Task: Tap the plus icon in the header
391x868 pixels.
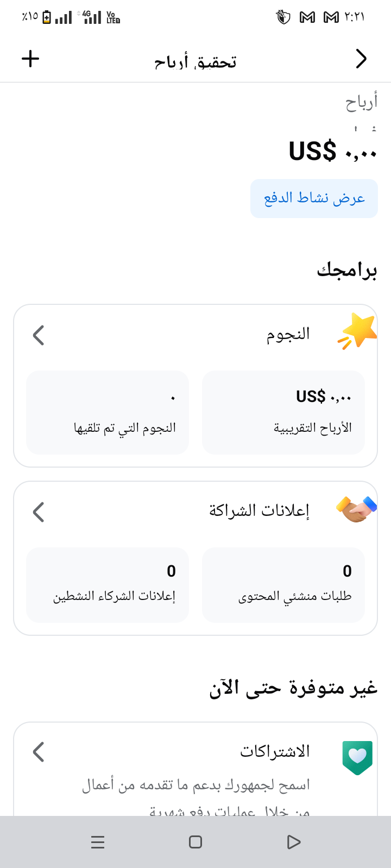Action: coord(30,59)
